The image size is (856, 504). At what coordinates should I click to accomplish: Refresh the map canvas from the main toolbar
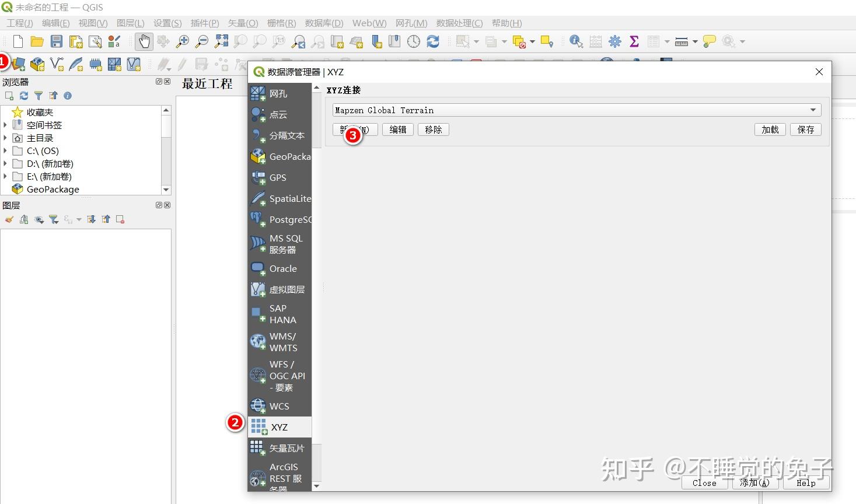click(433, 41)
